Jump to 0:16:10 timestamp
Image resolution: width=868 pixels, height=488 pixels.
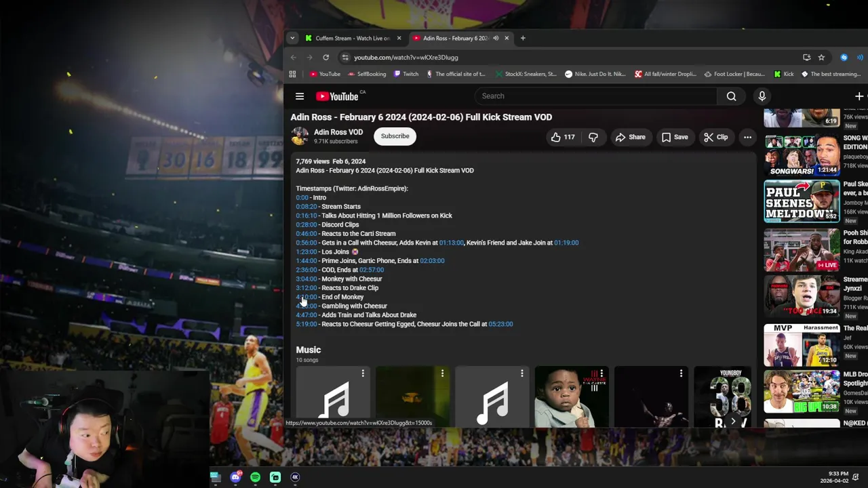[x=307, y=216]
